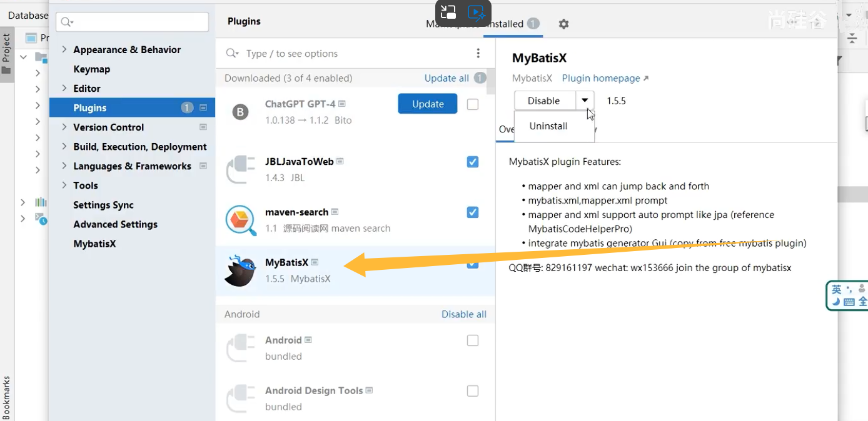
Task: Expand the Version Control settings section
Action: tap(64, 127)
